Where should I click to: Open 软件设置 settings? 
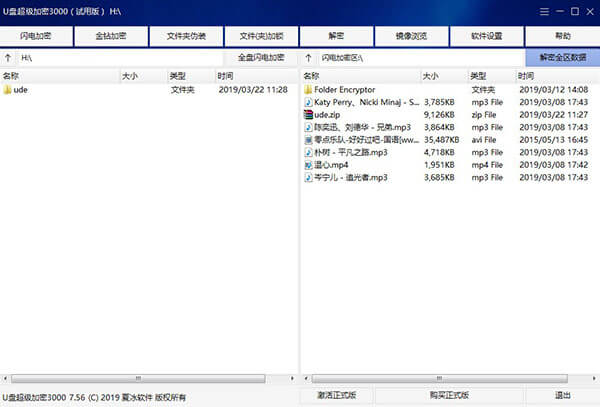pos(487,36)
